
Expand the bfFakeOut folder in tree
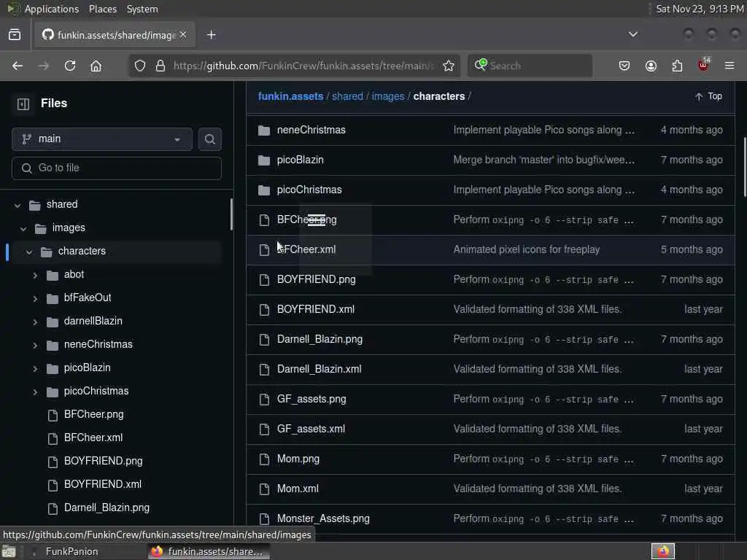click(35, 298)
